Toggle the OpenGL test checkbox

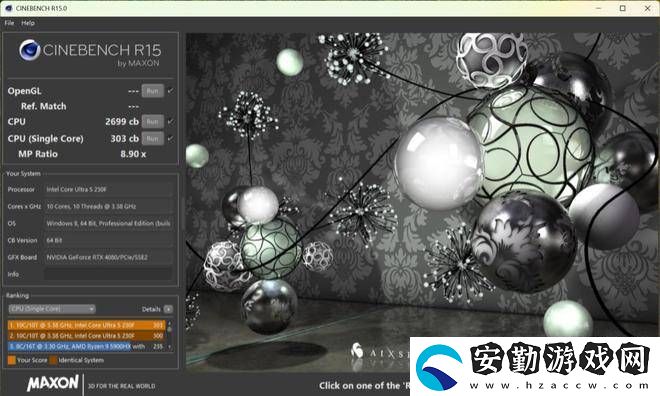(x=170, y=90)
